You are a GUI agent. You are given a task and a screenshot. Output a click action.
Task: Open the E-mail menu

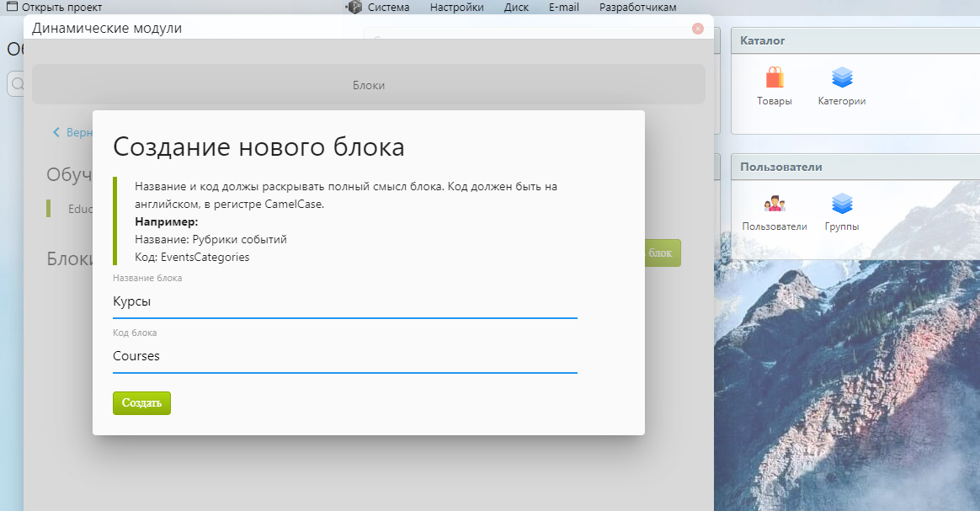[563, 8]
